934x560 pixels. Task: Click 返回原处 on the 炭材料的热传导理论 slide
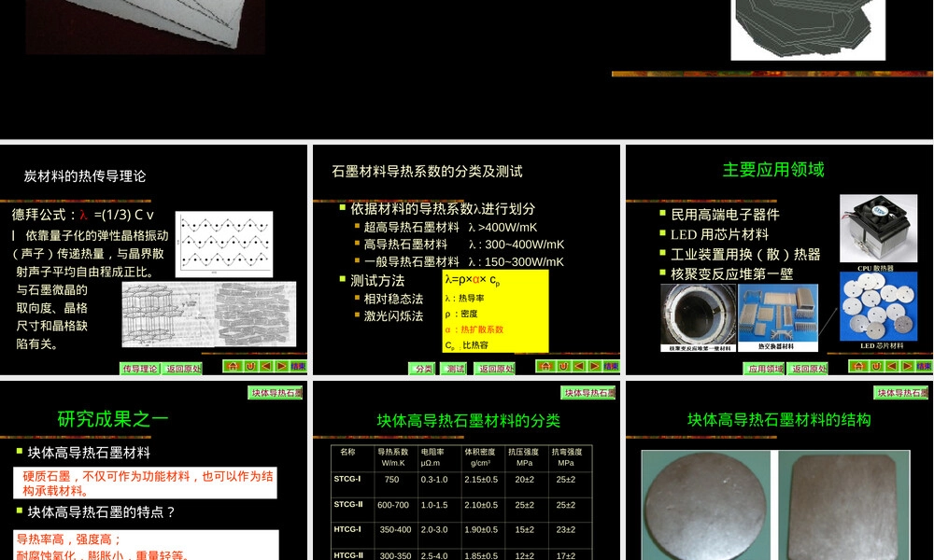point(183,369)
